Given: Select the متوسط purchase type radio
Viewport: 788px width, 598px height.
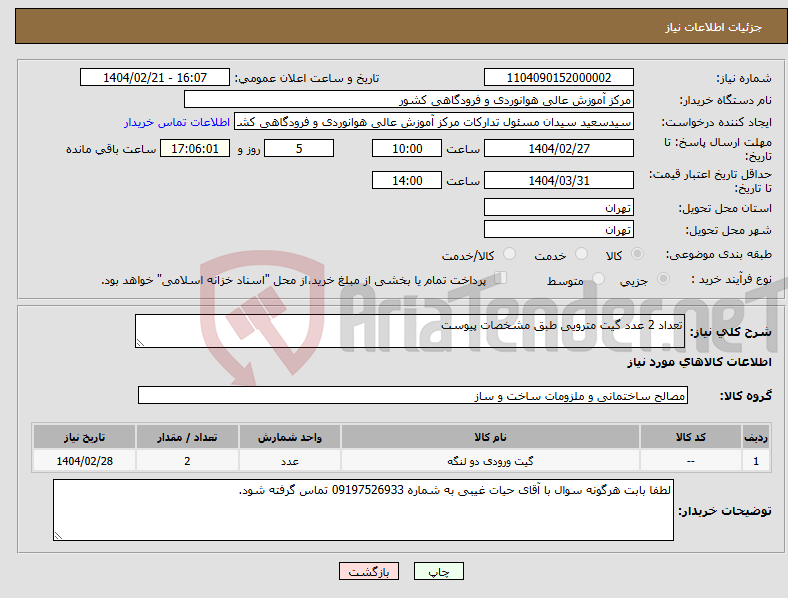Looking at the screenshot, I should click(x=598, y=279).
